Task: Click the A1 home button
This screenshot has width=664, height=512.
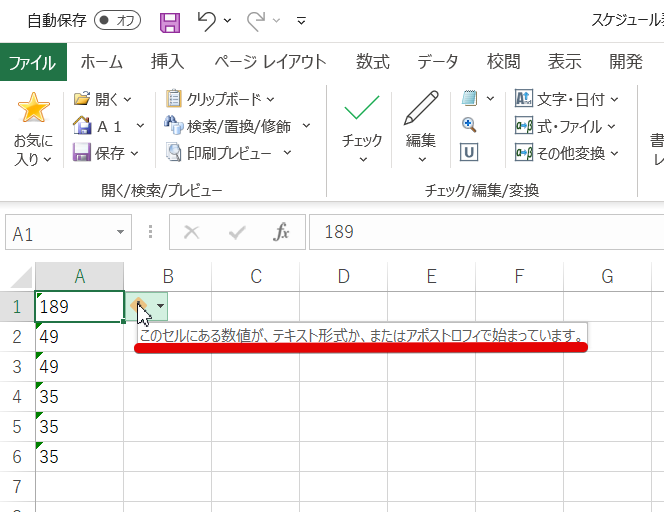Action: coord(97,126)
